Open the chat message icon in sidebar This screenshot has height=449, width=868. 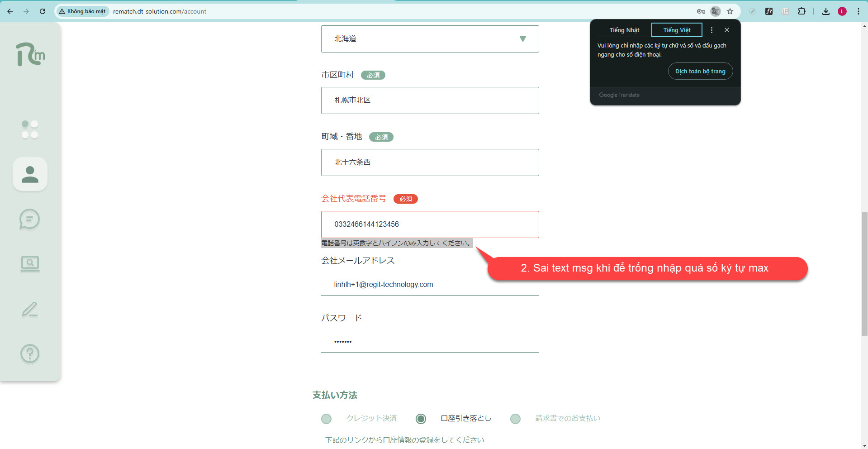tap(30, 220)
